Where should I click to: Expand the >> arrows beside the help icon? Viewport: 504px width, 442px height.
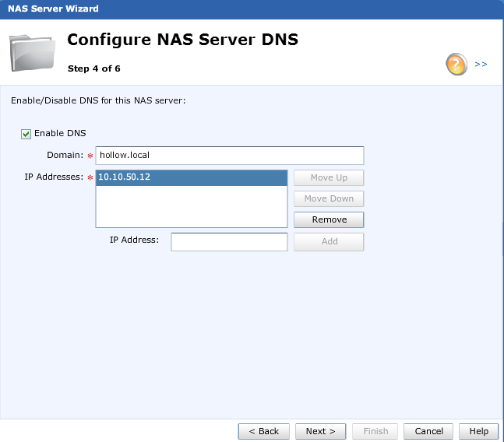pos(481,64)
